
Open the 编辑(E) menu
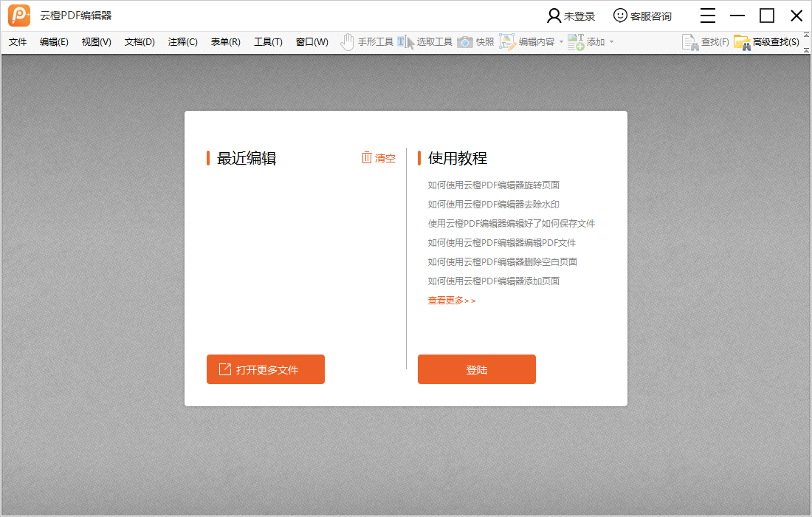[x=54, y=42]
